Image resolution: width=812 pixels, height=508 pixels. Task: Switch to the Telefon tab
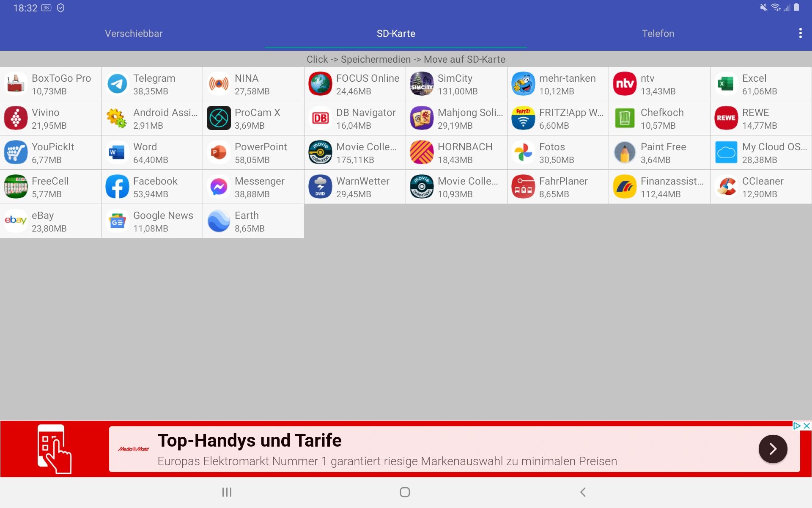click(658, 33)
